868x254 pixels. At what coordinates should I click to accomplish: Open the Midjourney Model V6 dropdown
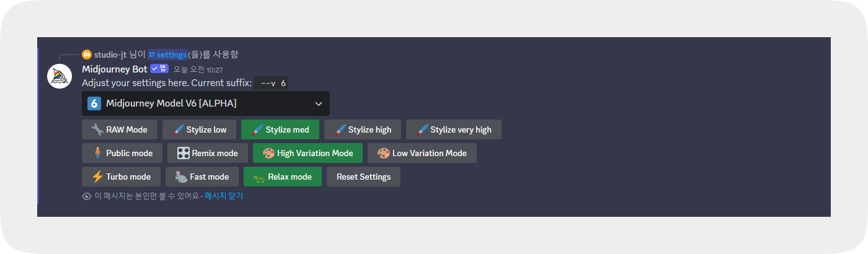pos(206,103)
